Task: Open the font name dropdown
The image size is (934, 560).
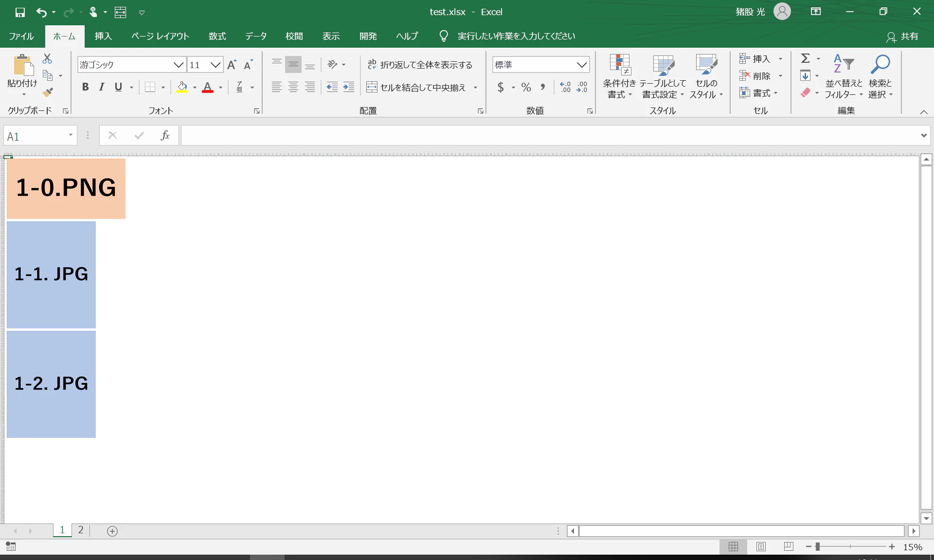Action: tap(179, 65)
